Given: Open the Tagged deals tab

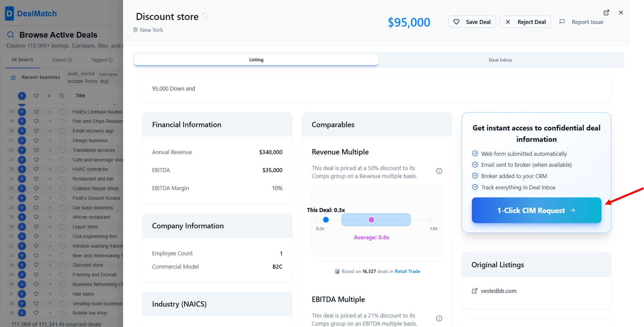Looking at the screenshot, I should click(x=102, y=60).
